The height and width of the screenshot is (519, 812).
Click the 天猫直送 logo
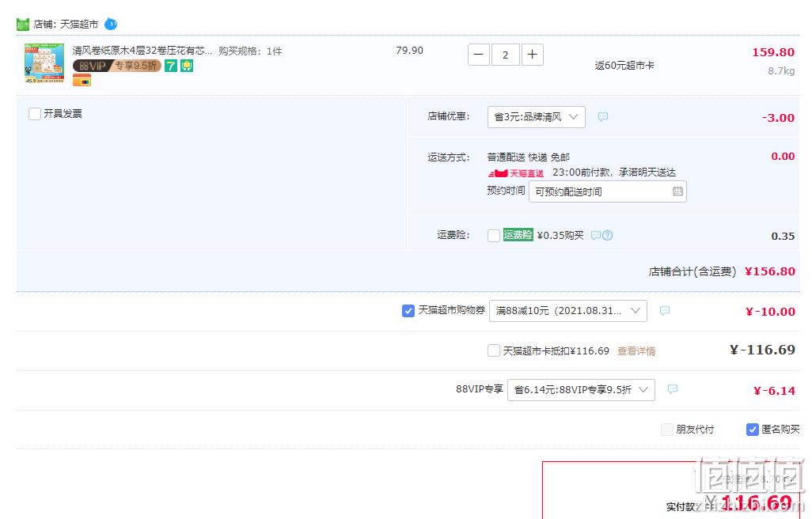pos(516,172)
